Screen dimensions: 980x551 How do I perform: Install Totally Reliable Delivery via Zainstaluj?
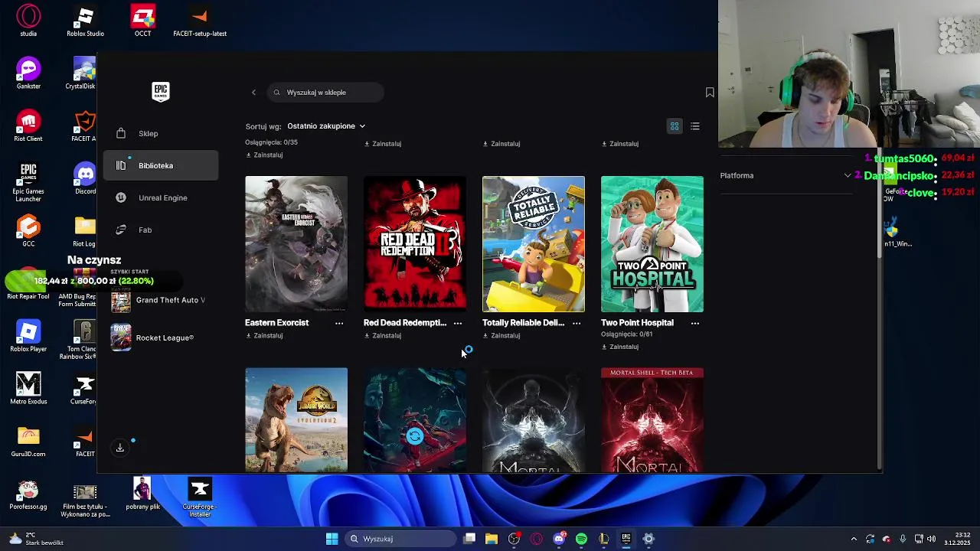[x=501, y=336]
